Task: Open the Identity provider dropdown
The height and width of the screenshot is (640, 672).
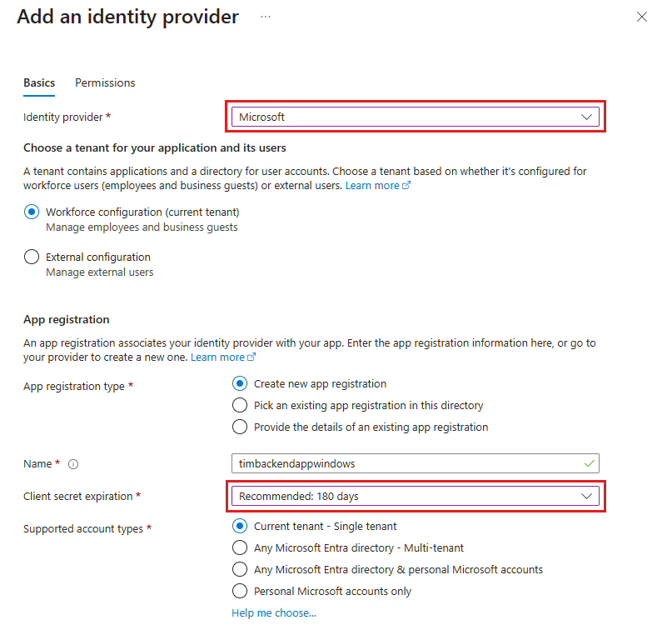Action: point(415,117)
